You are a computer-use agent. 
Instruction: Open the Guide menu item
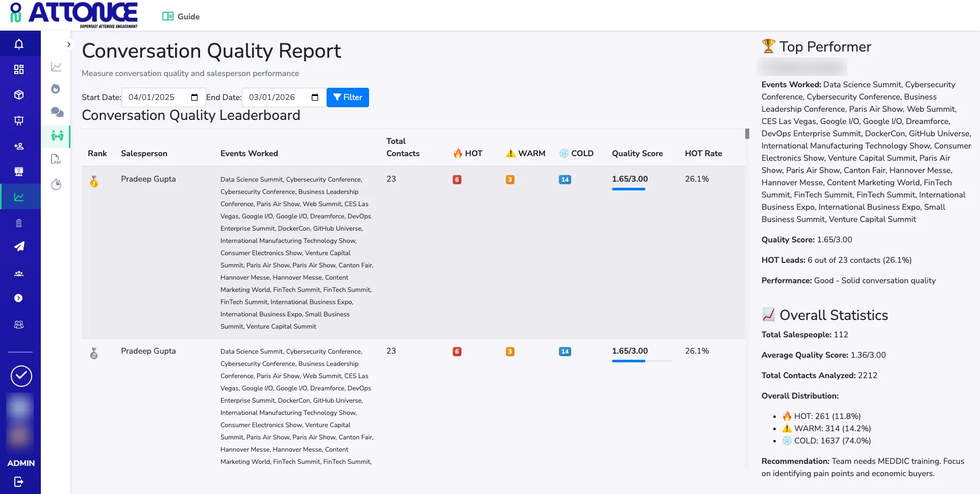pyautogui.click(x=181, y=16)
